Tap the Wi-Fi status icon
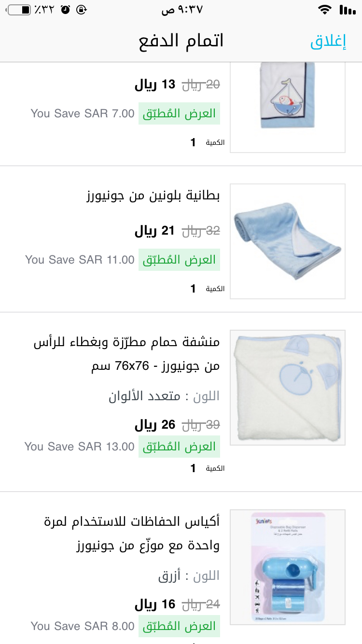The height and width of the screenshot is (644, 362). pyautogui.click(x=325, y=10)
